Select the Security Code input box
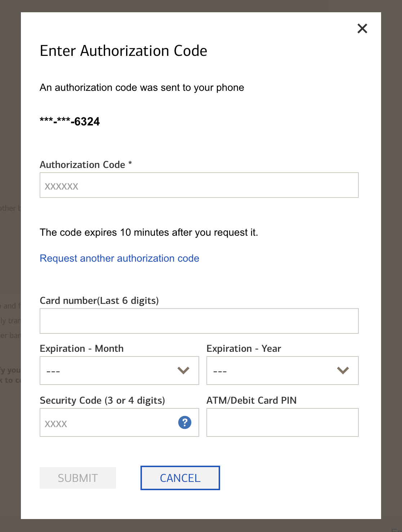This screenshot has width=402, height=532. click(108, 422)
